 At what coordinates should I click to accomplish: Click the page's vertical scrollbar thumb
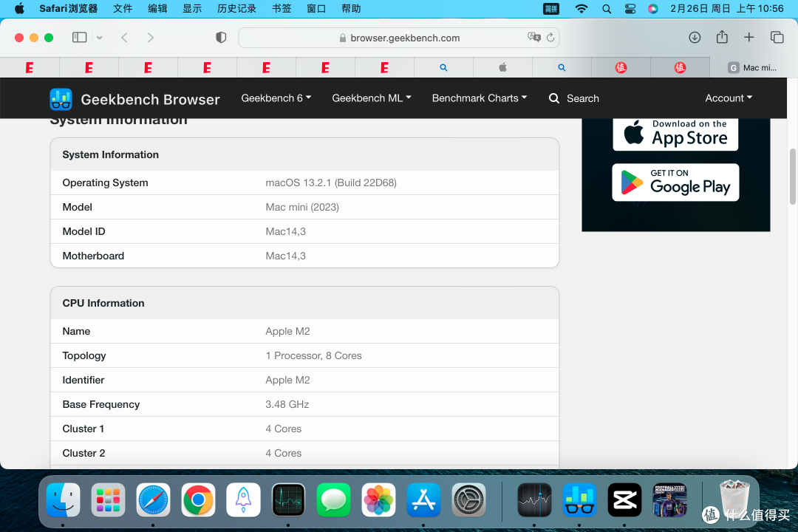pyautogui.click(x=792, y=177)
